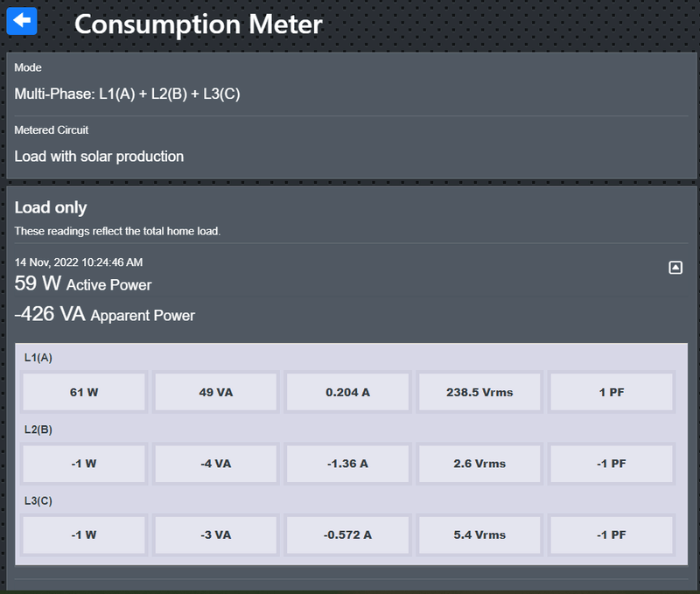
Task: Collapse the Load only phase readings
Action: [675, 268]
